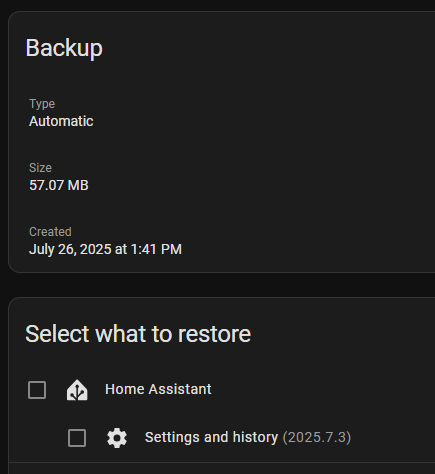Click the 2025.7.3 version text
The width and height of the screenshot is (435, 474).
click(x=317, y=437)
